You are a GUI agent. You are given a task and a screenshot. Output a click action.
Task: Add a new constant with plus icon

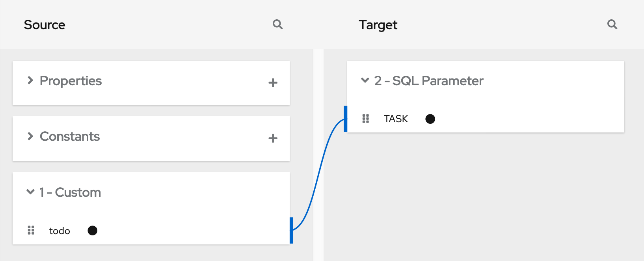click(x=273, y=138)
